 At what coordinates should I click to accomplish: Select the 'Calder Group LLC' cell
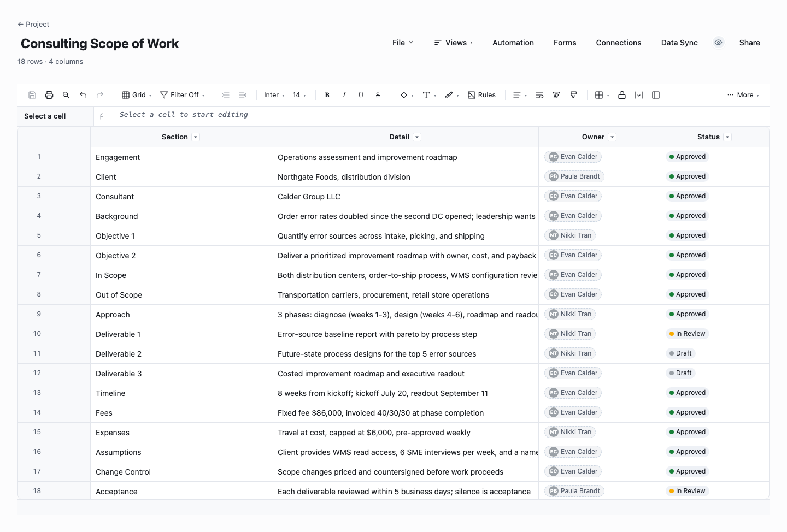pyautogui.click(x=405, y=197)
